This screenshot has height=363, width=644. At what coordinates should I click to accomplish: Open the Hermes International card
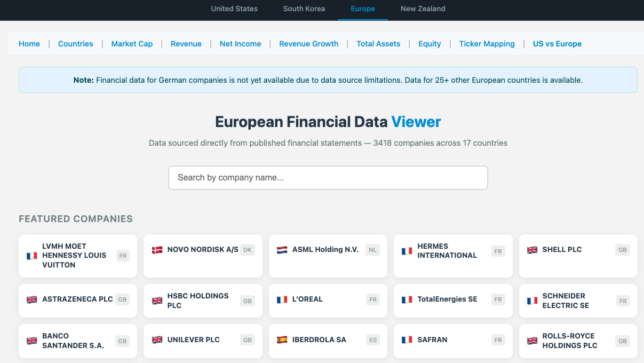[x=453, y=256]
